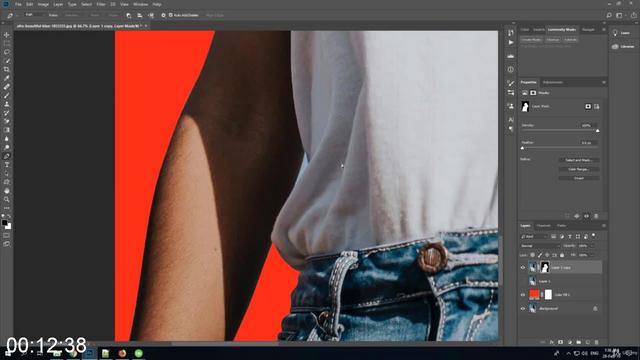Open the pen options gear dropdown

click(163, 15)
